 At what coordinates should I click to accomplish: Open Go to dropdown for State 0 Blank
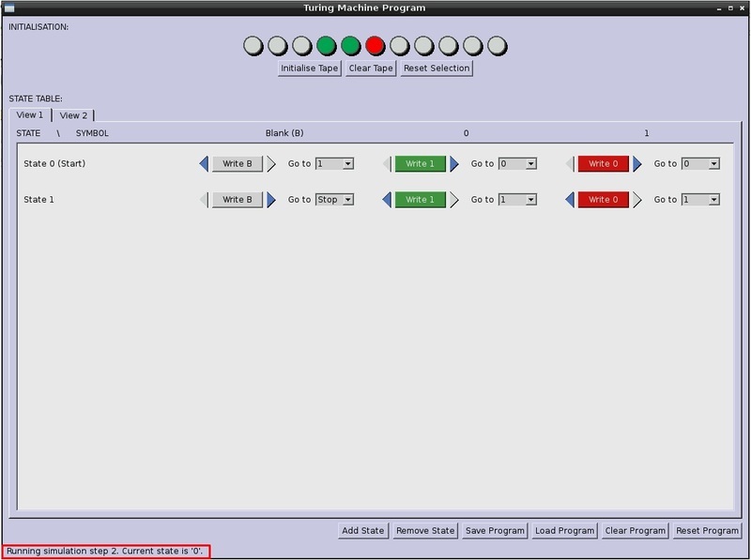334,164
